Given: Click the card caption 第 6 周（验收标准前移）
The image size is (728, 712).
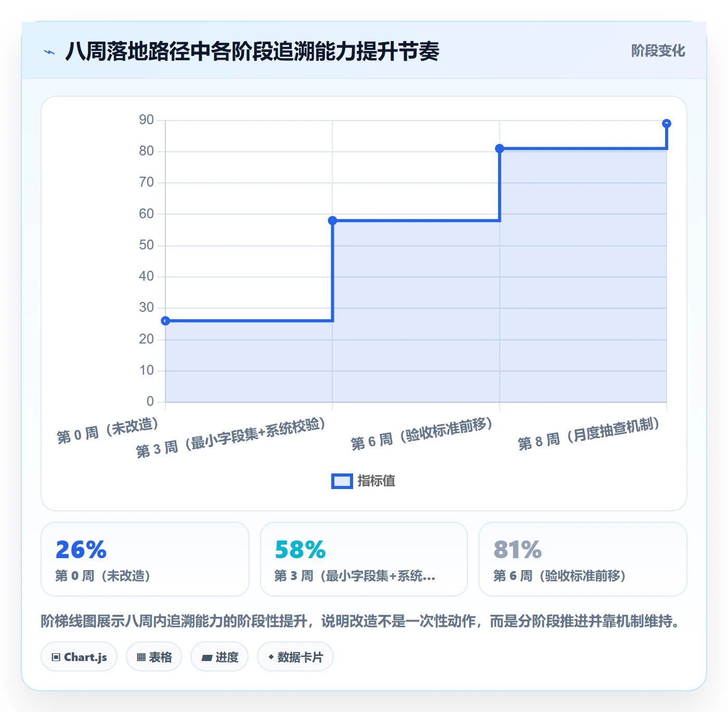Looking at the screenshot, I should point(560,576).
